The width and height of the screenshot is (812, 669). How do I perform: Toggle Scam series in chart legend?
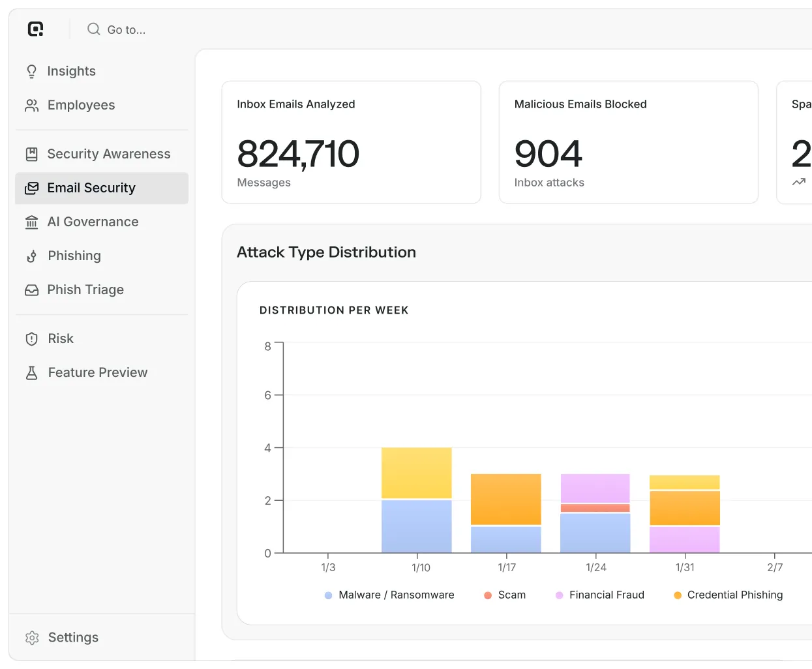pos(505,595)
